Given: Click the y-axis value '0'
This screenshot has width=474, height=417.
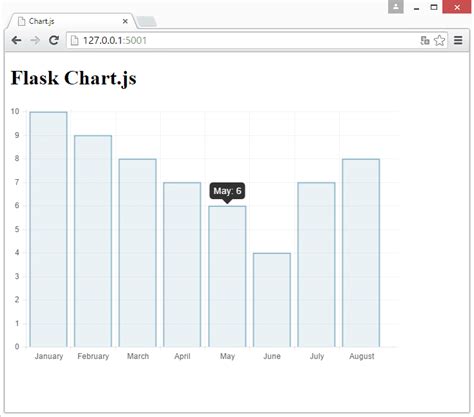Looking at the screenshot, I should [17, 347].
